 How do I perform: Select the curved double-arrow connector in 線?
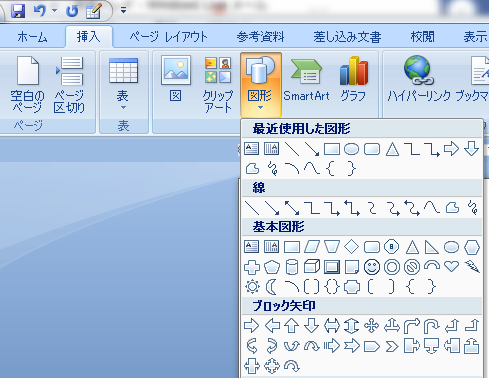coord(412,208)
